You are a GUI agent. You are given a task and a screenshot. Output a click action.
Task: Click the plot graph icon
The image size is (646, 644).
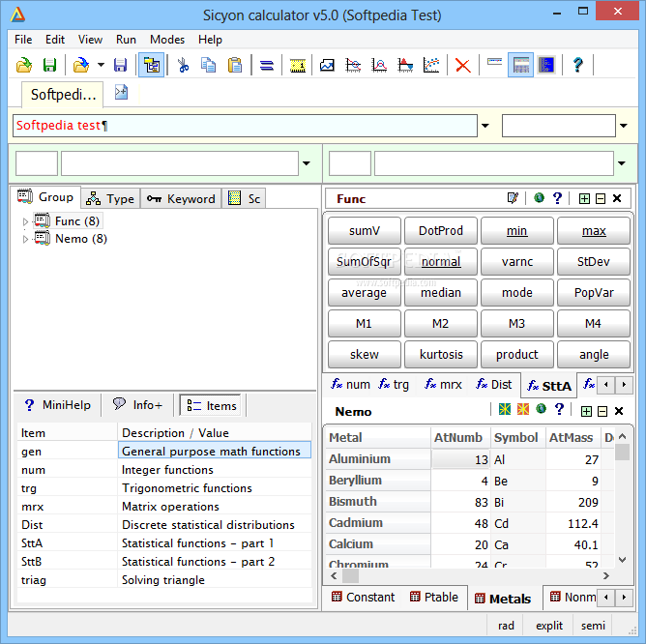(x=327, y=65)
